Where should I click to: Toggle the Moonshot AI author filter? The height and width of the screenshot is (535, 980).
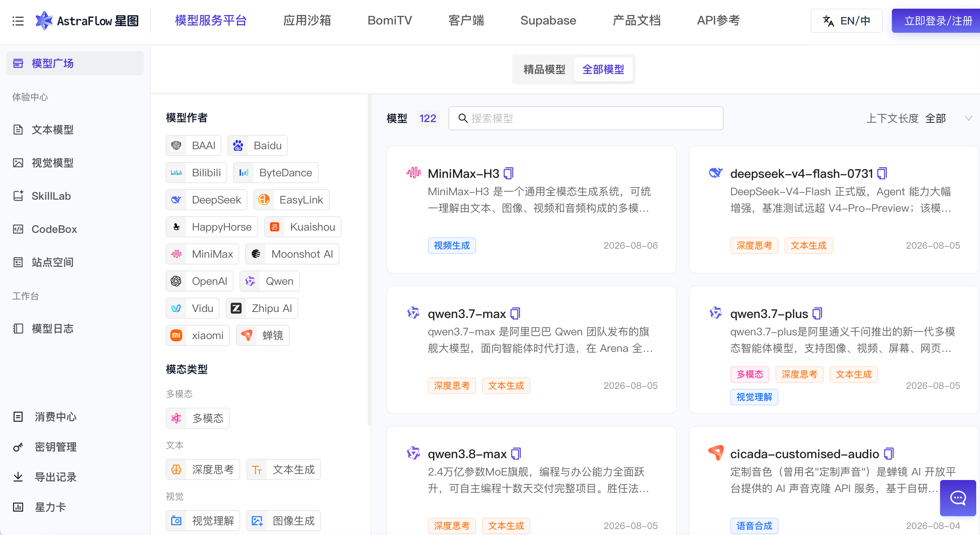(292, 254)
